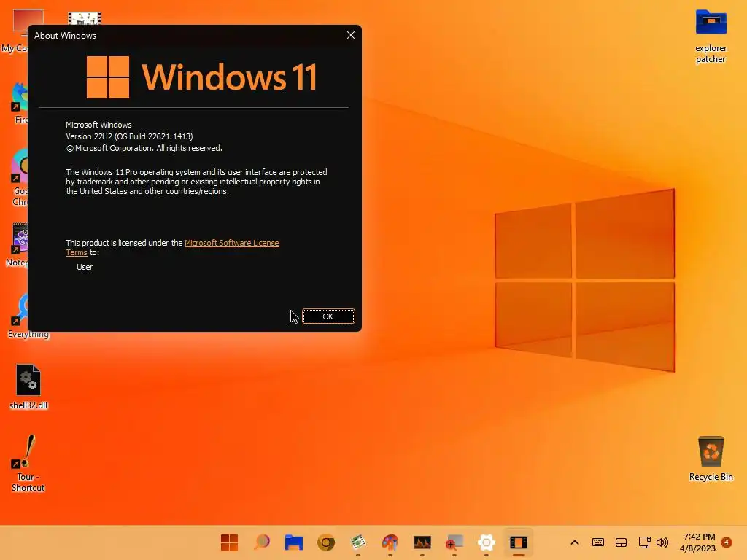Open the film strip app on taskbar
Viewport: 747px width, 560px height.
coord(358,542)
